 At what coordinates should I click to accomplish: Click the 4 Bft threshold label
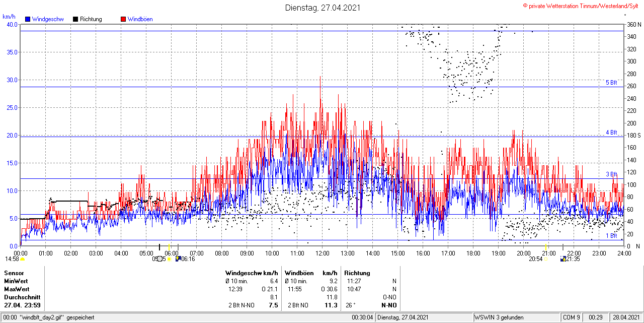point(611,133)
